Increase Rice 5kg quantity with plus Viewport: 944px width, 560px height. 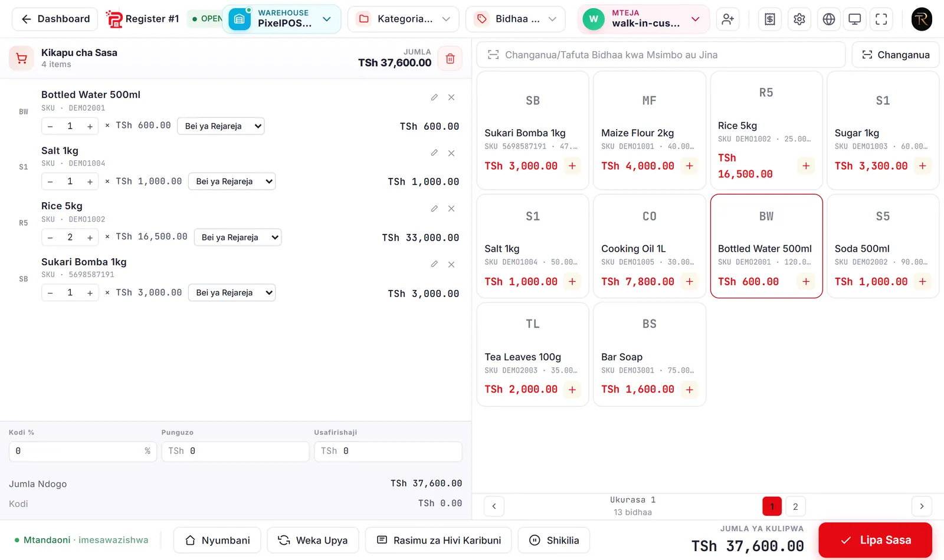pyautogui.click(x=90, y=238)
